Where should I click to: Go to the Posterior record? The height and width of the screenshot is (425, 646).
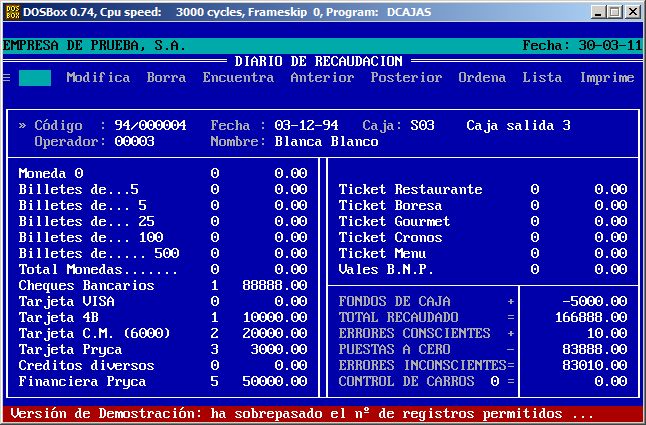(x=406, y=78)
